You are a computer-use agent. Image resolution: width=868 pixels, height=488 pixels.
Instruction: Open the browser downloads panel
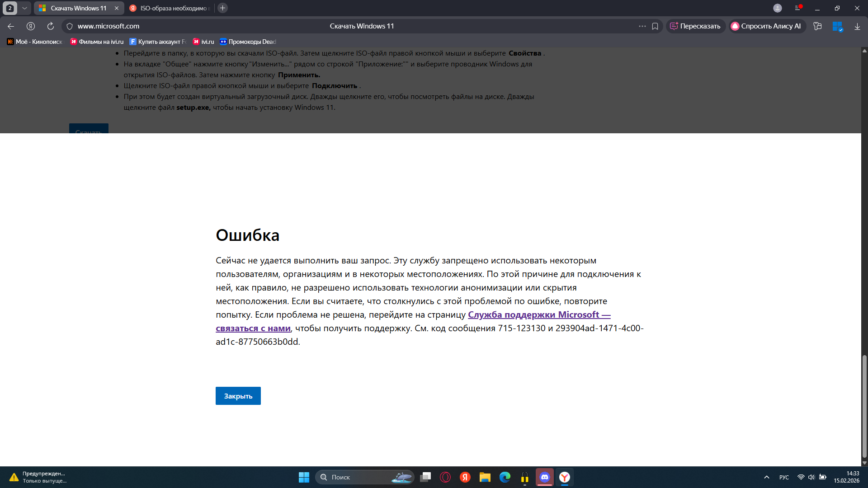[x=857, y=26]
